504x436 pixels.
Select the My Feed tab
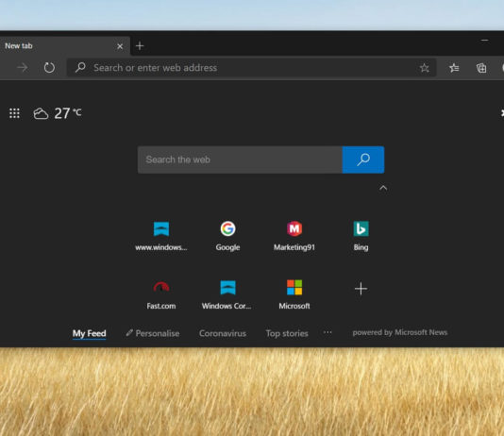pyautogui.click(x=89, y=333)
